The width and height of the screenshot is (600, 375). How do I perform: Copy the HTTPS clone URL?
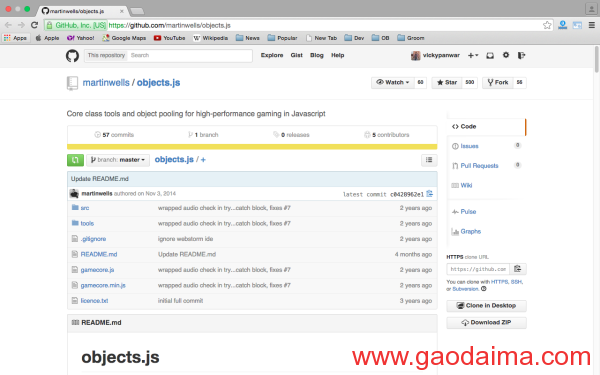tap(518, 269)
